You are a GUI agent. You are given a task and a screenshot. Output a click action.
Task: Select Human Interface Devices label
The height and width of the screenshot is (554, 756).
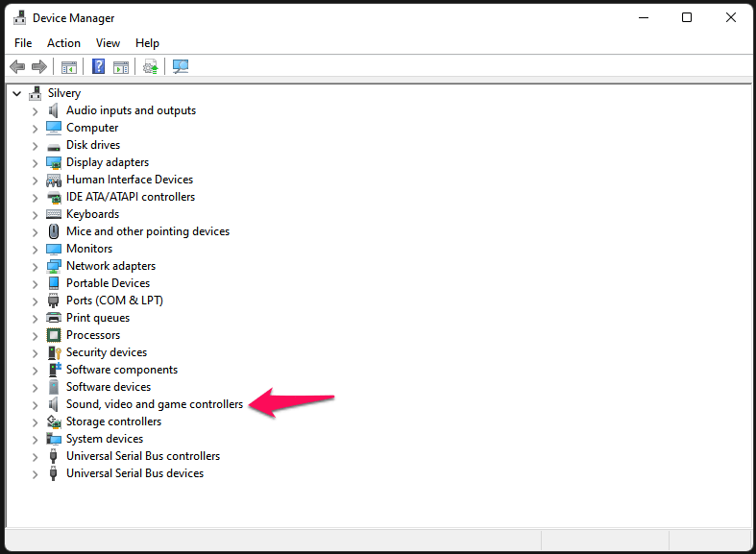point(130,180)
